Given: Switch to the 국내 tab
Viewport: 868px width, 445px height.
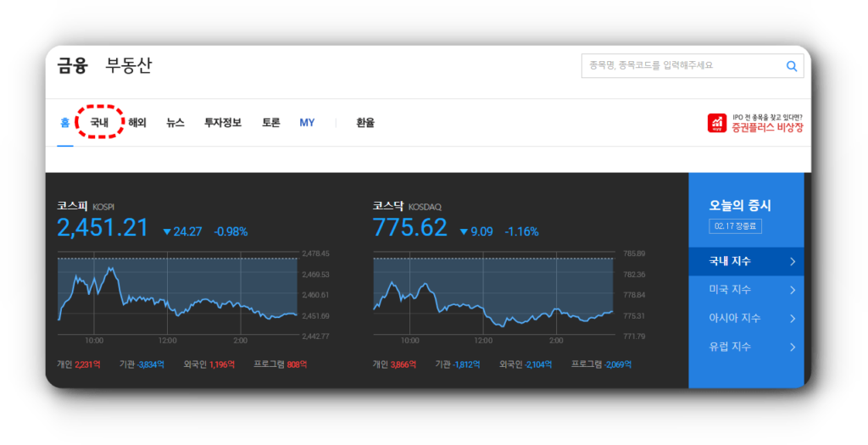Looking at the screenshot, I should point(99,123).
